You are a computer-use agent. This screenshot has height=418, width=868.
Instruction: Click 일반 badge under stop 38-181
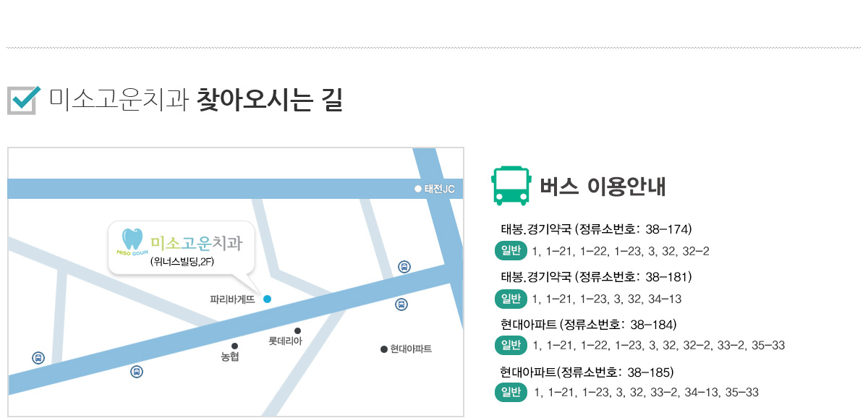(511, 298)
